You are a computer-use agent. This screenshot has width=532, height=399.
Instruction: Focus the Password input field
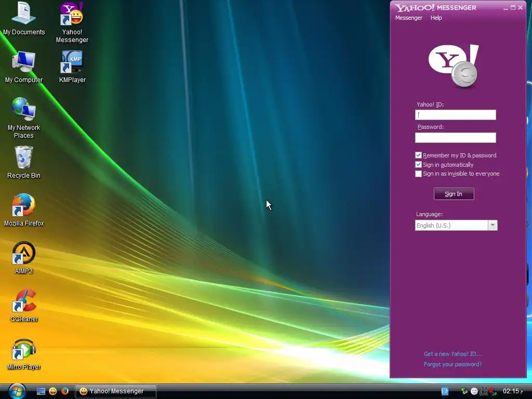[455, 137]
